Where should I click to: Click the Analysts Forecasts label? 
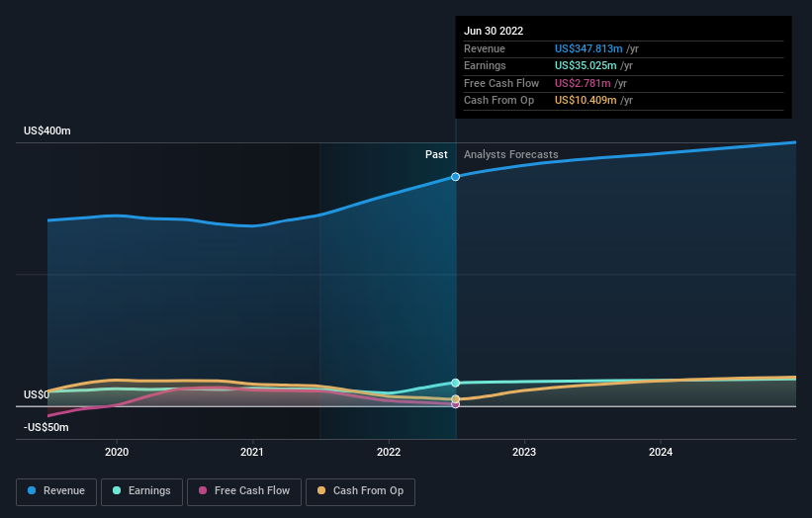click(511, 154)
